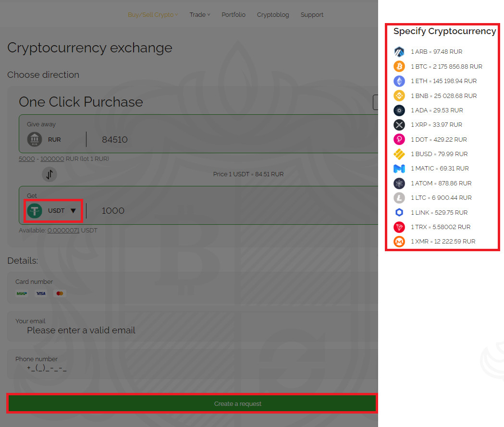Select the Monero XMR icon
The width and height of the screenshot is (504, 427).
399,241
